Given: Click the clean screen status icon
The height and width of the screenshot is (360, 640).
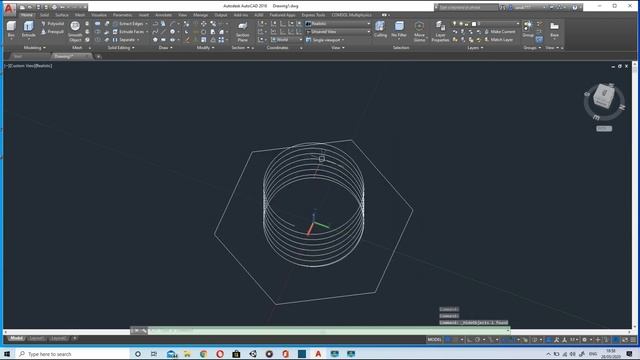Looking at the screenshot, I should [625, 340].
